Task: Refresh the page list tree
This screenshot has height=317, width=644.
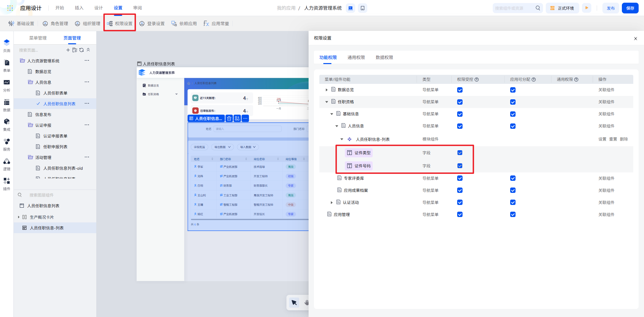Action: pos(82,50)
